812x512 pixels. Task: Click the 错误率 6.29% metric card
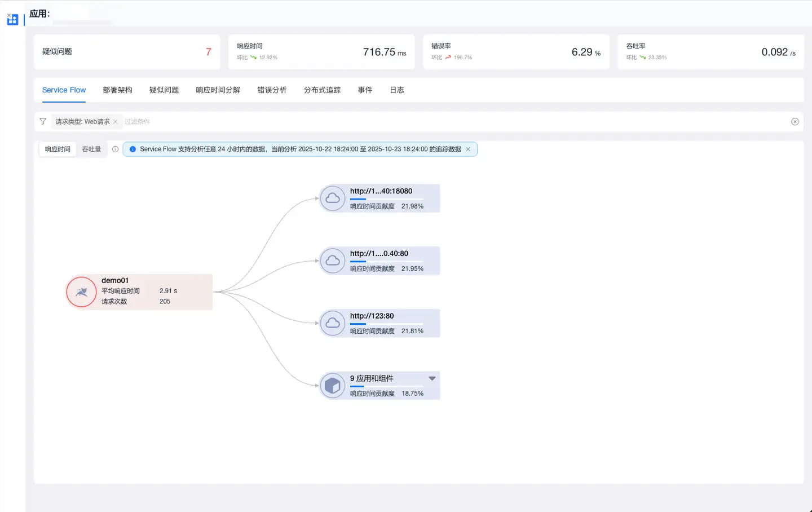click(516, 52)
